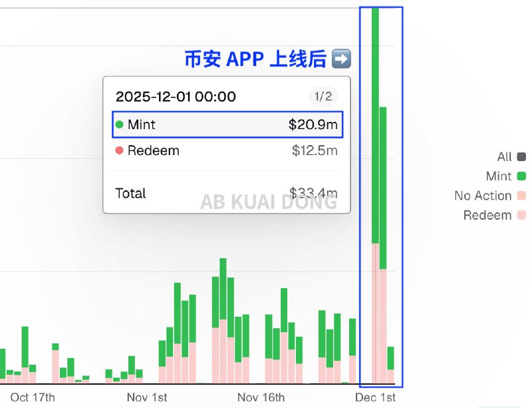This screenshot has width=532, height=408.
Task: Open the tooltip date header 2025-12-01
Action: [x=177, y=97]
